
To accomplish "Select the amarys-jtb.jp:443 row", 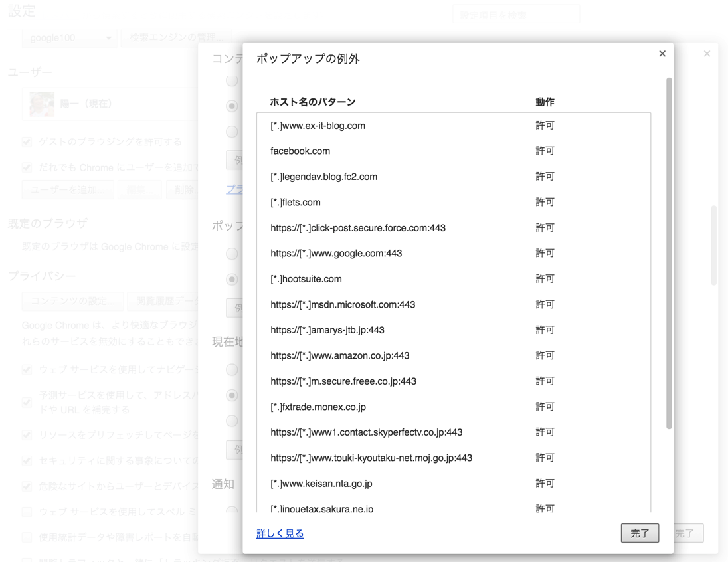I will click(x=454, y=329).
